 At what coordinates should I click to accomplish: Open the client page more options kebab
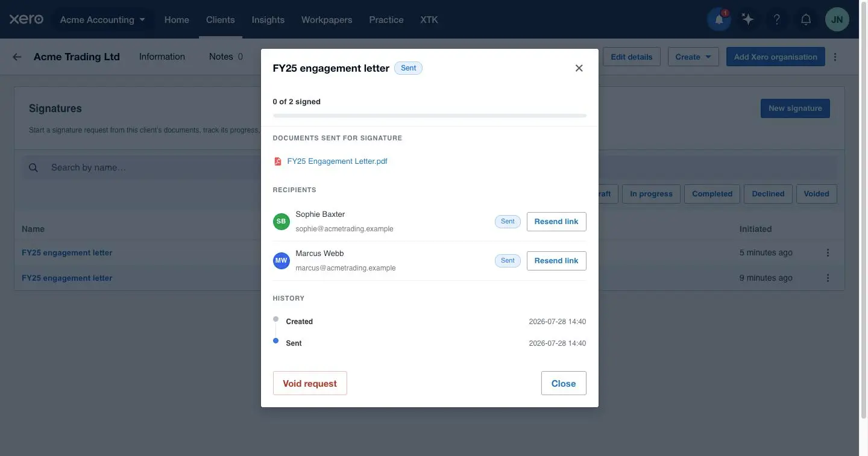pyautogui.click(x=835, y=57)
